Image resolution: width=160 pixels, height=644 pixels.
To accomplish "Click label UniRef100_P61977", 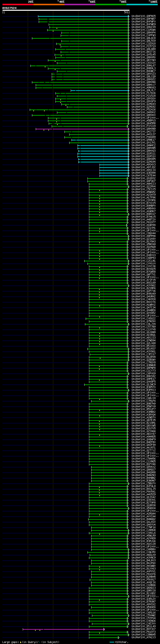I will (143, 222).
